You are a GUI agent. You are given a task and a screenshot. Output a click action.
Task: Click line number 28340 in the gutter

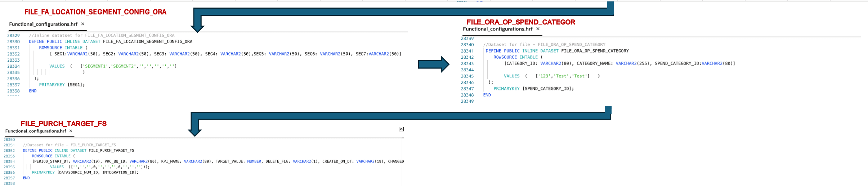click(x=467, y=45)
